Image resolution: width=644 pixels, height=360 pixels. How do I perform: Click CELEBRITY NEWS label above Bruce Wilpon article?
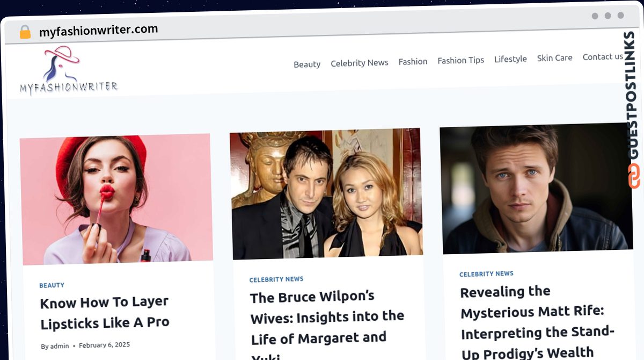click(x=276, y=279)
